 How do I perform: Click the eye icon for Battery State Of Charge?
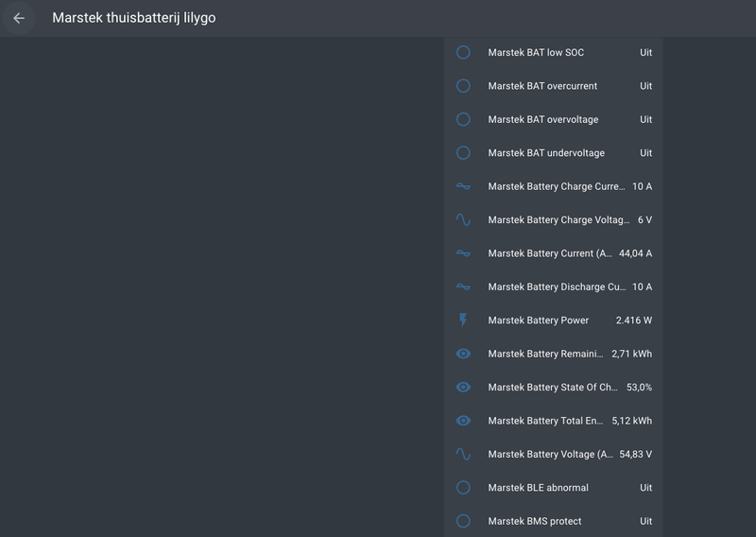point(463,387)
